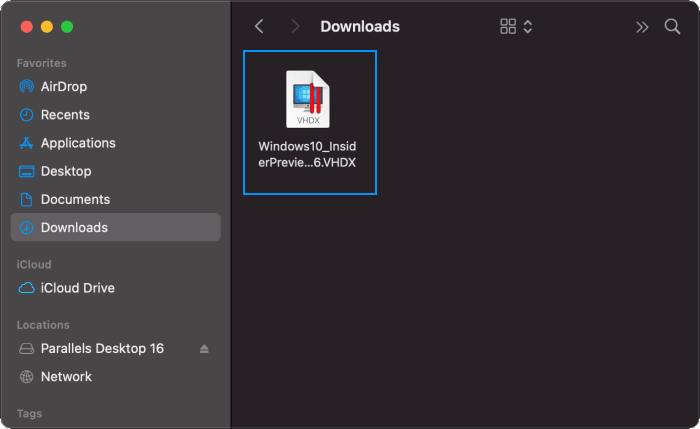Click the VHDX file name label

[308, 154]
